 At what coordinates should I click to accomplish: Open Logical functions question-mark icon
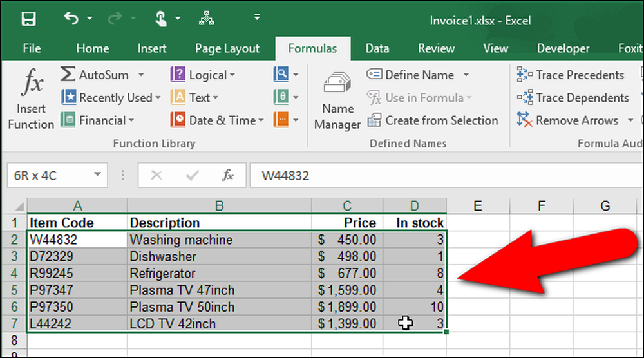[178, 74]
